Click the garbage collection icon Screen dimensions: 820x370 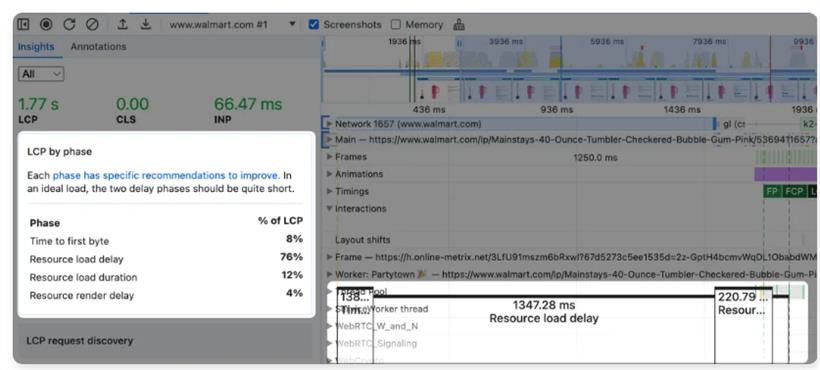(459, 25)
